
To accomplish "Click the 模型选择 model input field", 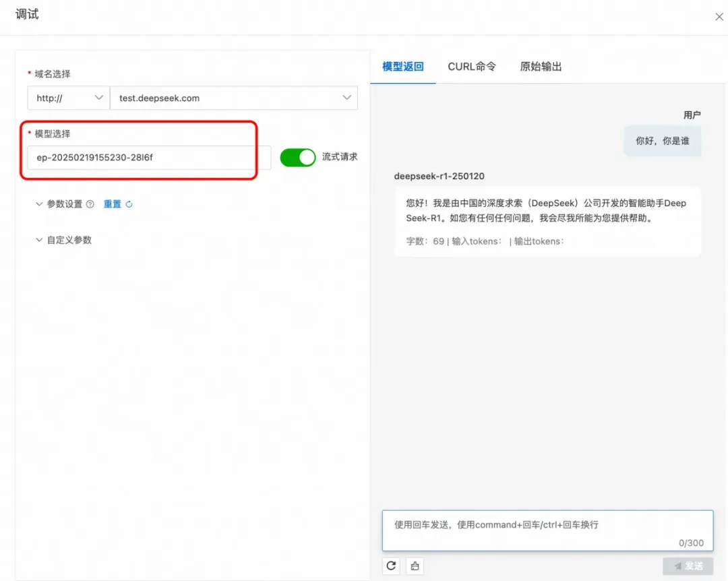I will (x=148, y=158).
